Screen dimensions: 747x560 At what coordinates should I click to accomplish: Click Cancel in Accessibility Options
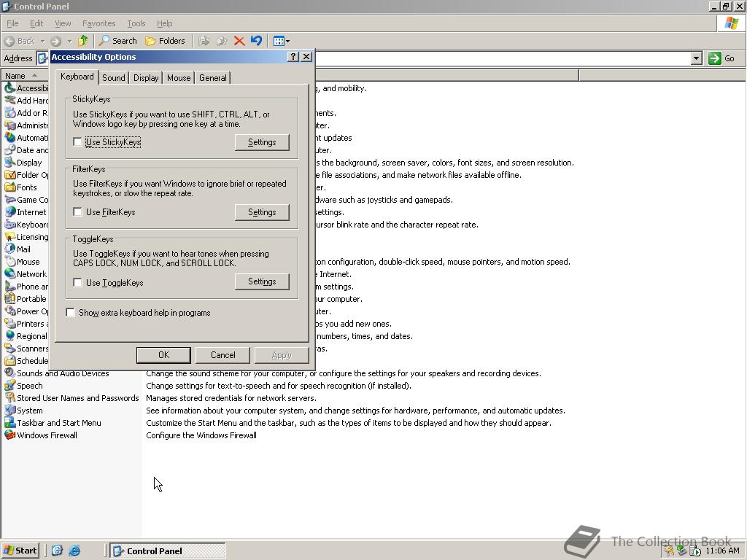coord(223,355)
